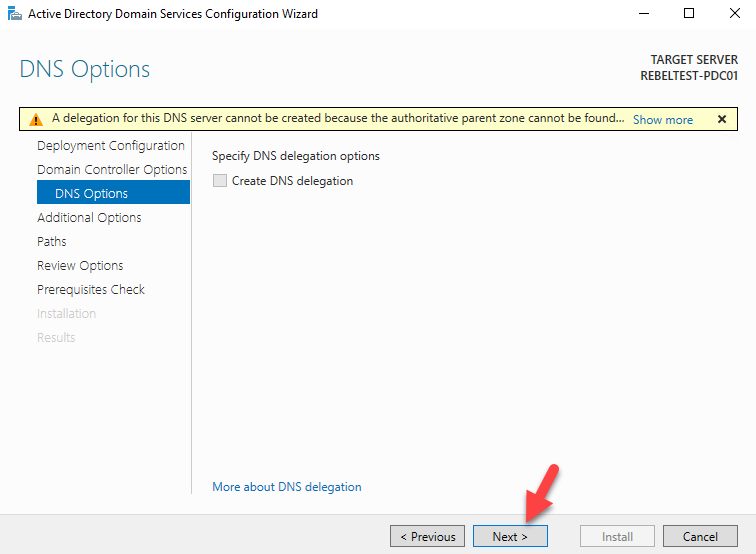
Task: Open Show more for the warning
Action: tap(662, 120)
